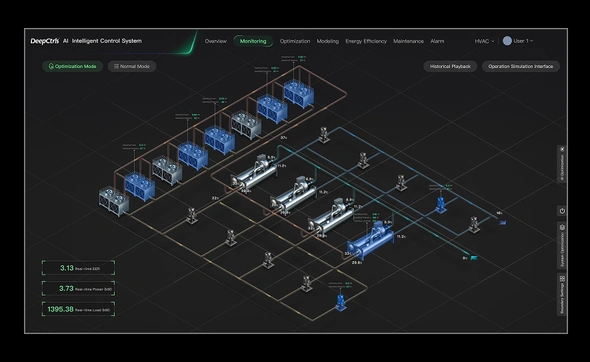Select the grey chiller nearest the cooling towers
This screenshot has height=362, width=590.
point(253,172)
